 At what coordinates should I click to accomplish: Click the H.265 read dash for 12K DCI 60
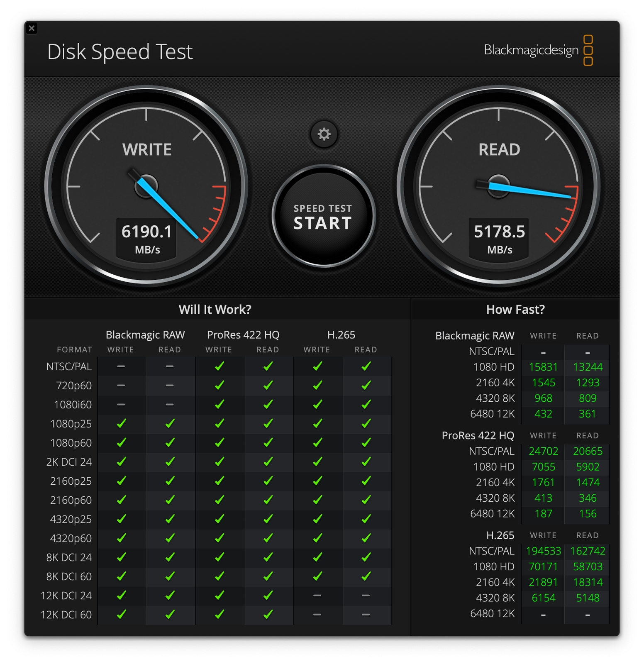coord(366,615)
